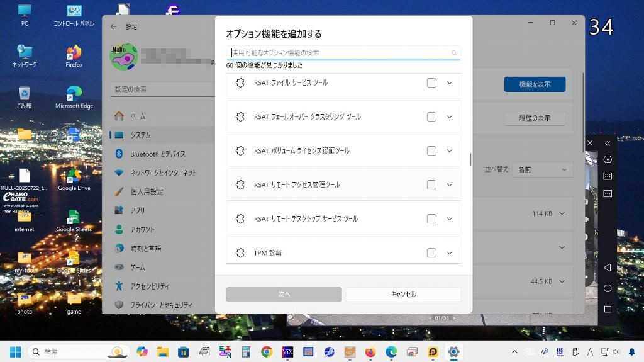Click the Windows Start button
Viewport: 644px width, 362px height.
click(15, 352)
